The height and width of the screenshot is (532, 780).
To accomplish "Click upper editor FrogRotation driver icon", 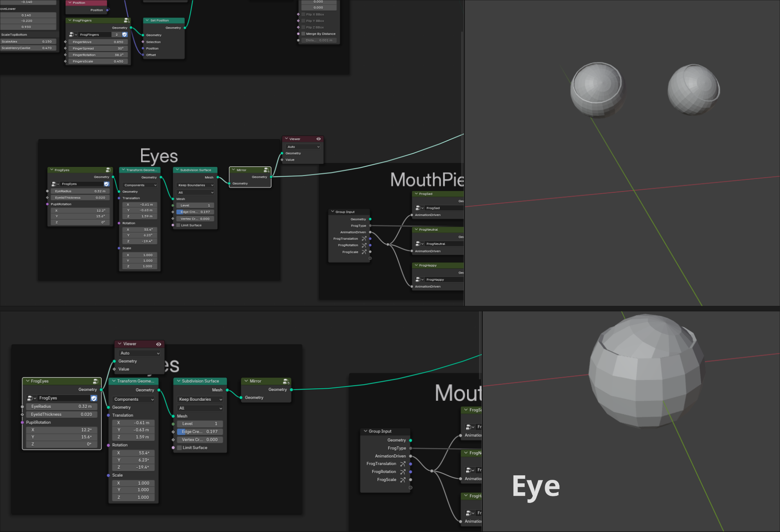I will [364, 245].
